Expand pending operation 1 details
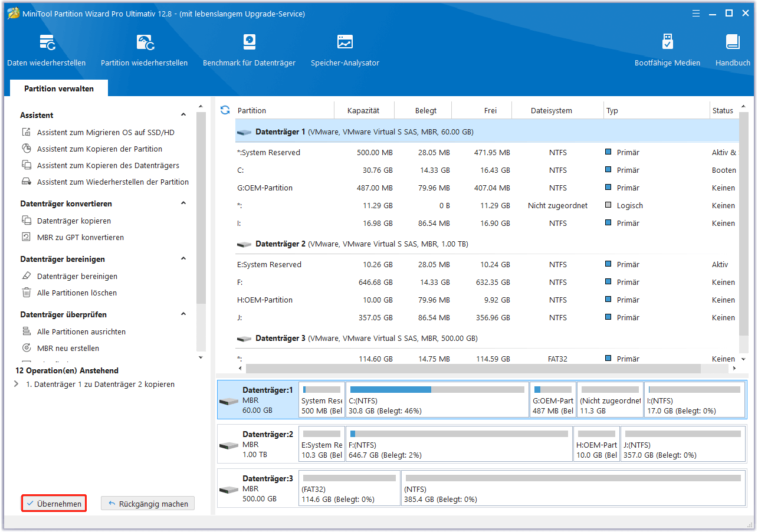The height and width of the screenshot is (532, 758). [16, 385]
